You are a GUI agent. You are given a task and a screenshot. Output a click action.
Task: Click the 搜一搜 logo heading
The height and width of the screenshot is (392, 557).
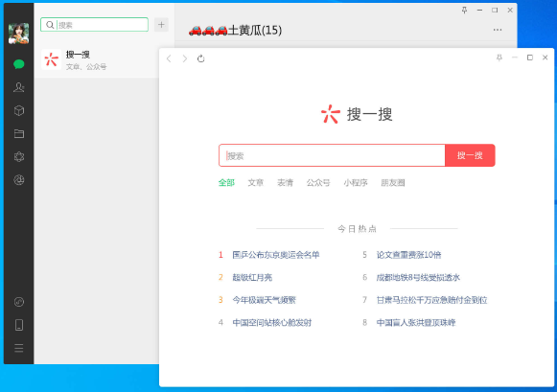pyautogui.click(x=357, y=114)
